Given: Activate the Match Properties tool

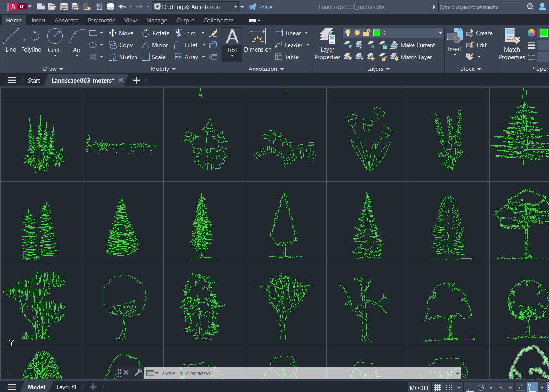Looking at the screenshot, I should pyautogui.click(x=511, y=43).
